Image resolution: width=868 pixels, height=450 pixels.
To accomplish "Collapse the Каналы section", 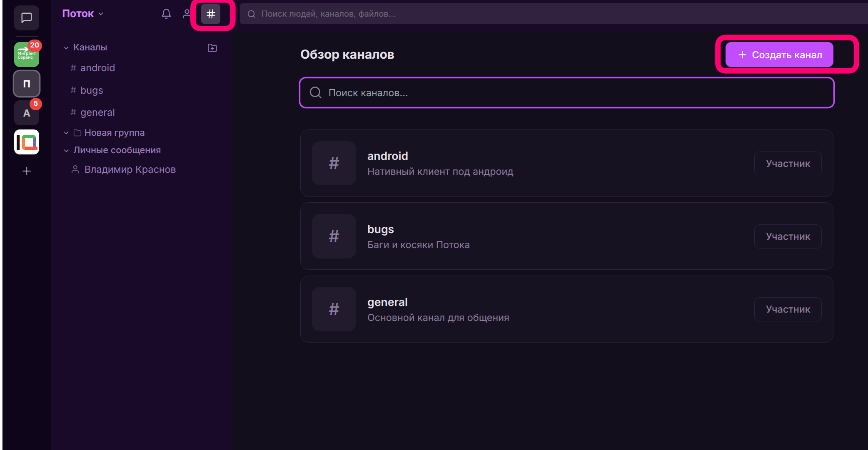I will point(66,48).
